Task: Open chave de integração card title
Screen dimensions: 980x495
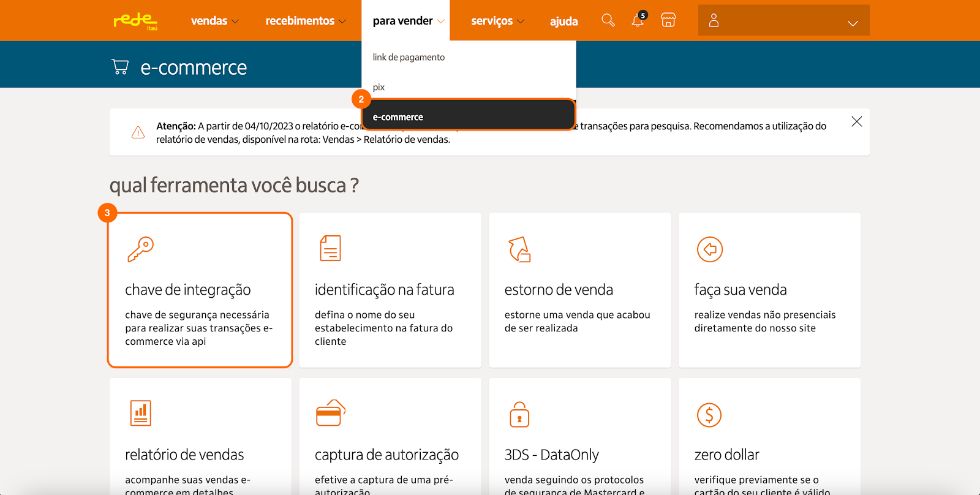Action: click(188, 290)
